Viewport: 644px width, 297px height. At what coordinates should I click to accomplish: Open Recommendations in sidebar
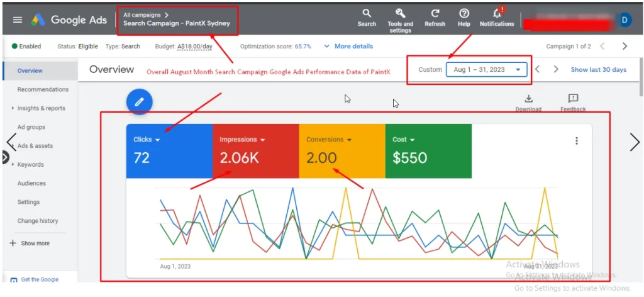[43, 89]
